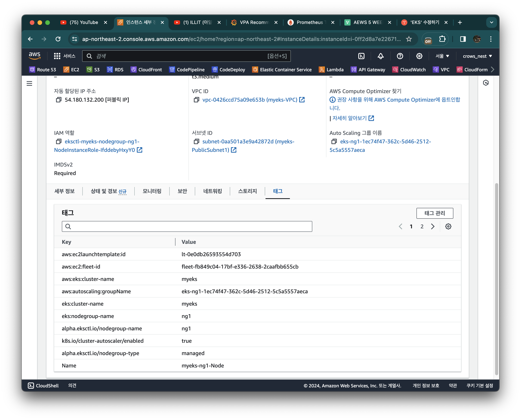
Task: Open tag table preferences gear icon
Action: [x=448, y=226]
